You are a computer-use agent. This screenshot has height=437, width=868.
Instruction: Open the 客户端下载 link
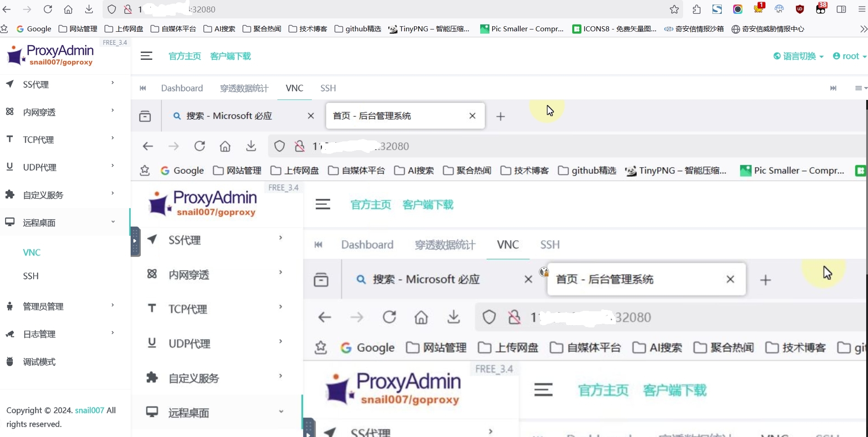[x=230, y=56]
